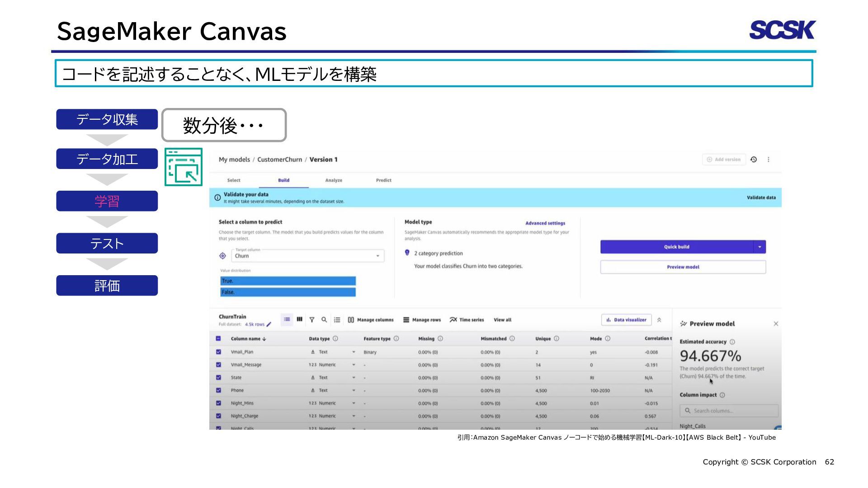Click the 4.5k rows dataset link
Screen dimensions: 868x488
point(255,324)
